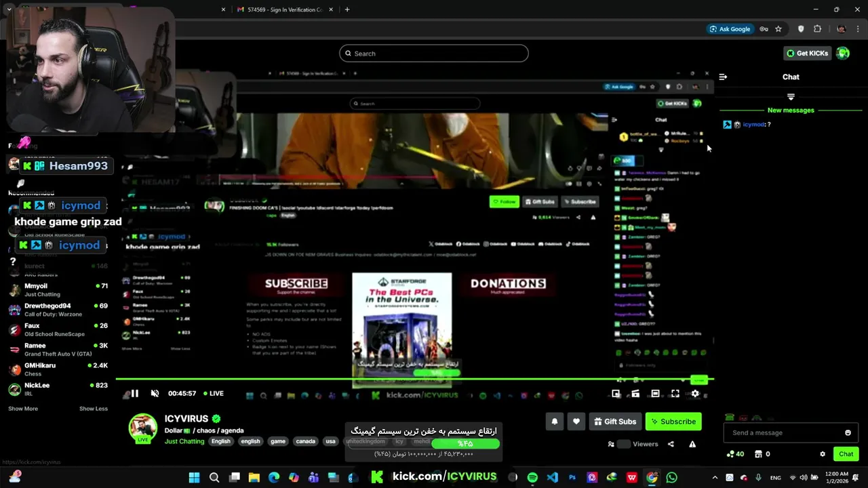Image resolution: width=868 pixels, height=488 pixels.
Task: Open the emoji picker in chat input
Action: 848,432
